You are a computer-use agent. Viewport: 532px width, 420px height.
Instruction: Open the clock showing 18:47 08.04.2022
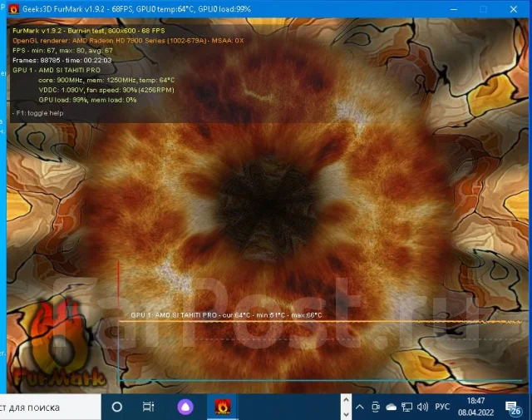coord(475,407)
